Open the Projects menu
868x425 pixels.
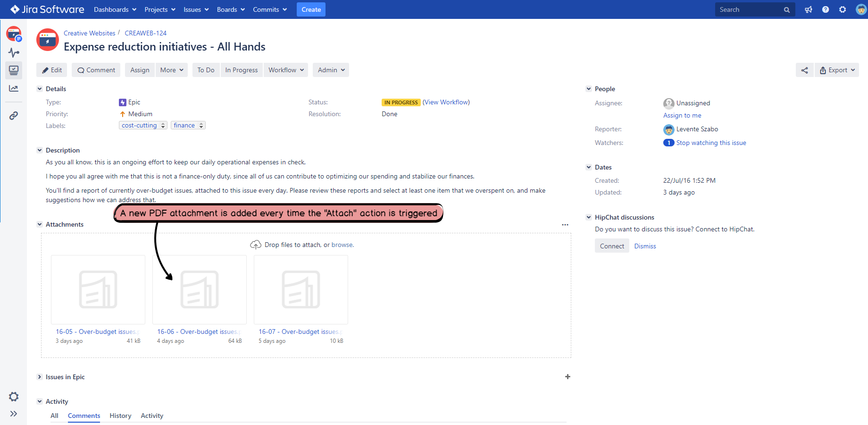(160, 9)
